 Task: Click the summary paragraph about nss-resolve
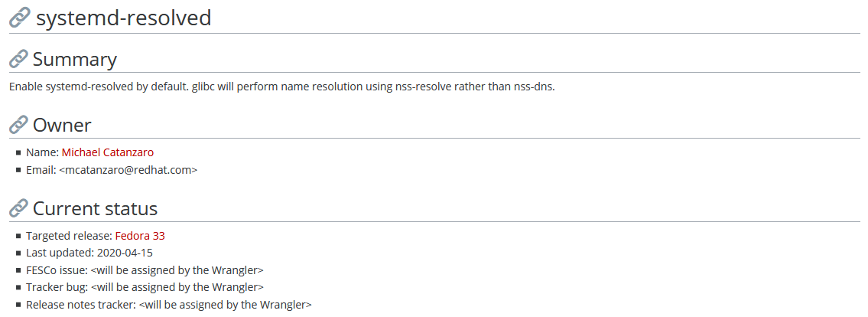pyautogui.click(x=281, y=87)
